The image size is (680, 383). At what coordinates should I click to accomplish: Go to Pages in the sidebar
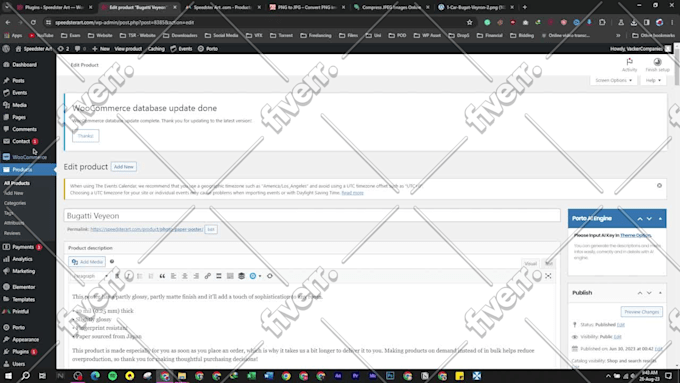coord(19,117)
